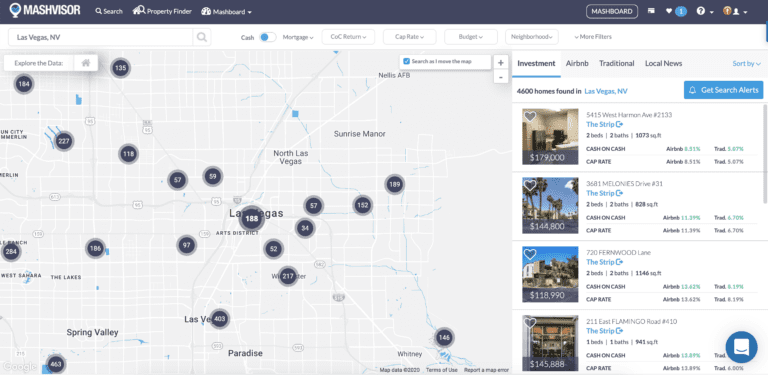Screen dimensions: 768x375
Task: Click map cluster marker 403
Action: point(219,319)
